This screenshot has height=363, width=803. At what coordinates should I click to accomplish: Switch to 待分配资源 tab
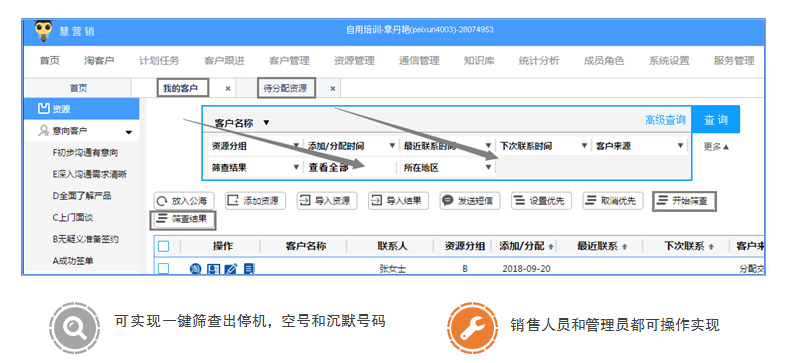[x=285, y=89]
